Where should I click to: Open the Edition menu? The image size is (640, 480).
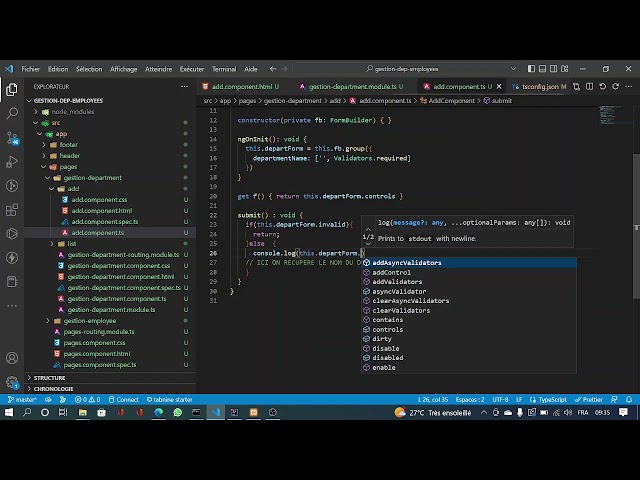point(58,69)
